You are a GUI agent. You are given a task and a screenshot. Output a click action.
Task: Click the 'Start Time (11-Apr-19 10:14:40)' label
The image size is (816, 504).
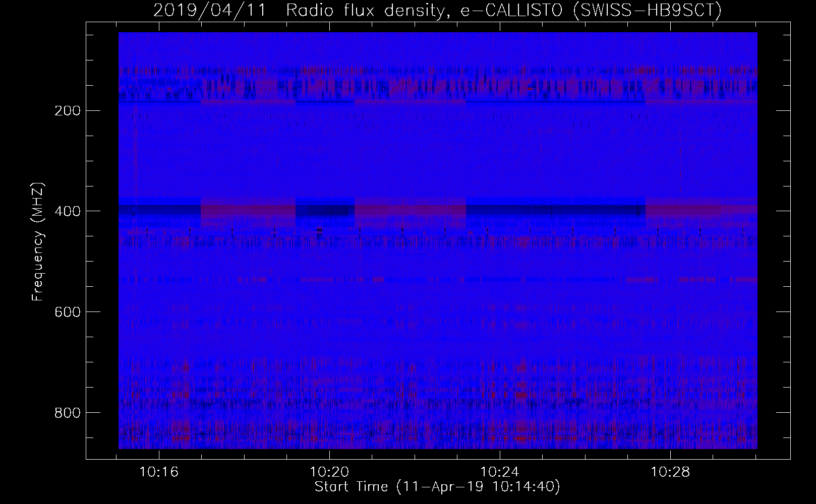(x=437, y=487)
